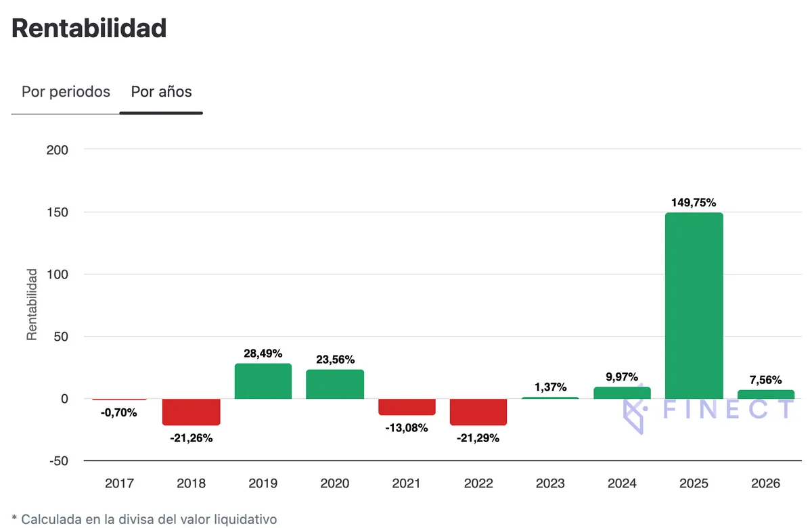Click the 1,37% data label
The width and height of the screenshot is (812, 528).
coord(550,387)
